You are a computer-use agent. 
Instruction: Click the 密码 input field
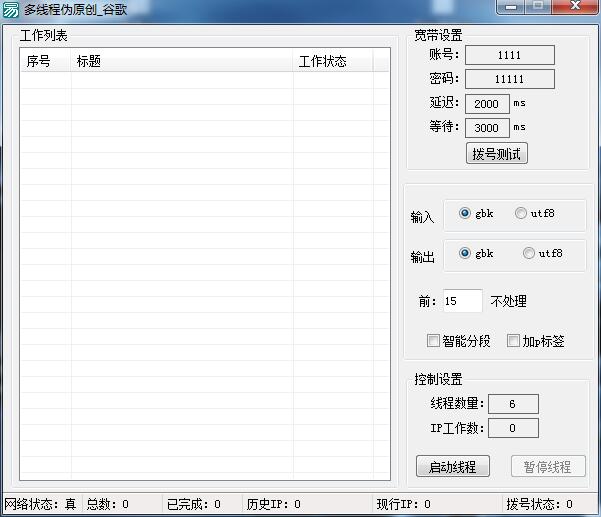click(x=510, y=79)
